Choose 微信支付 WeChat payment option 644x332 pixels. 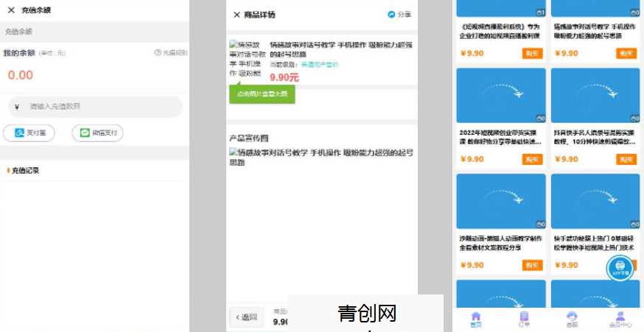tap(97, 133)
